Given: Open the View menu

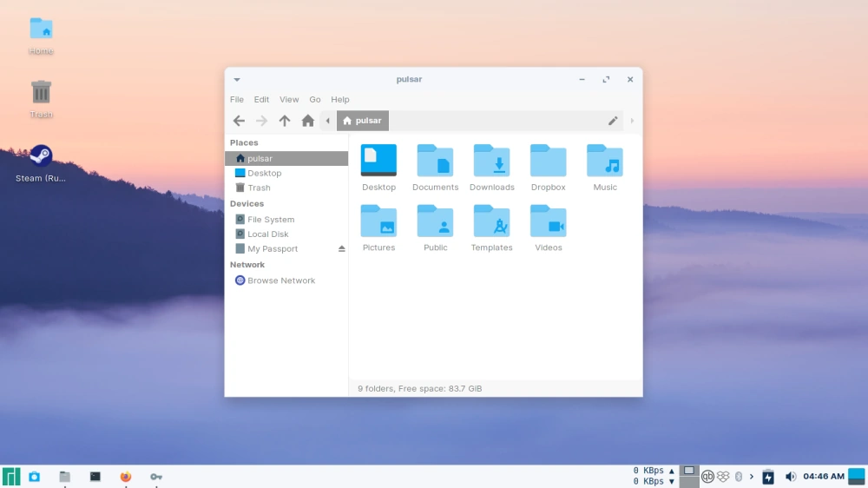Looking at the screenshot, I should (x=289, y=100).
